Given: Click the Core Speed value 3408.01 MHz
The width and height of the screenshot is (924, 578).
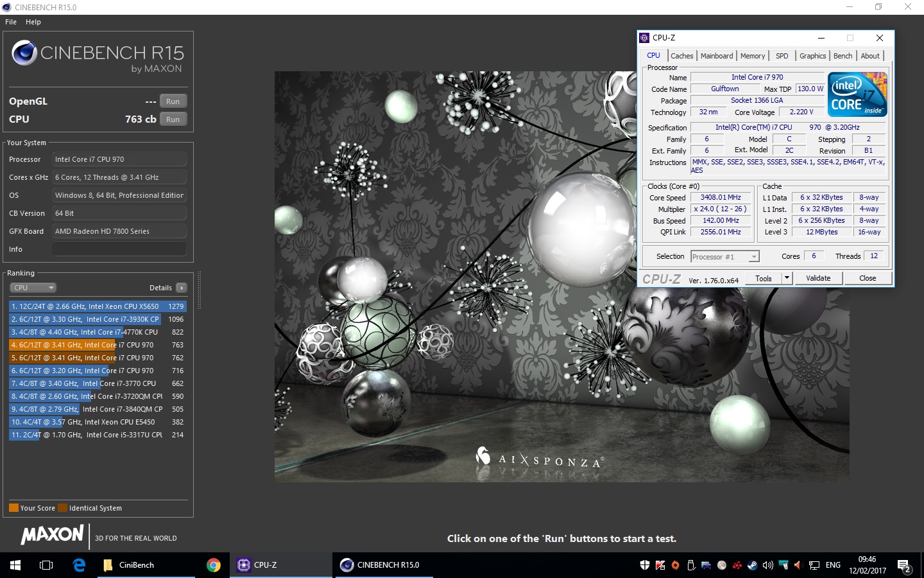Looking at the screenshot, I should tap(721, 198).
